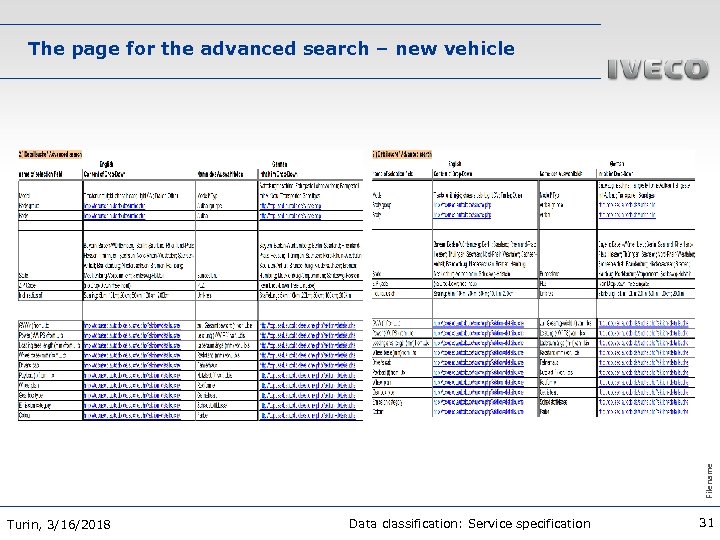
Task: Click the orange heading of left table
Action: (50, 154)
